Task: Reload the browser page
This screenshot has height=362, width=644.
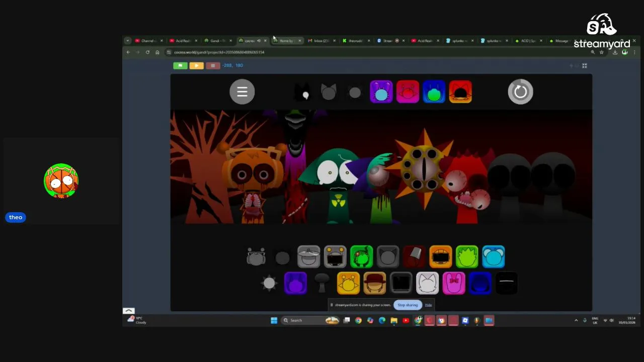Action: [x=147, y=52]
